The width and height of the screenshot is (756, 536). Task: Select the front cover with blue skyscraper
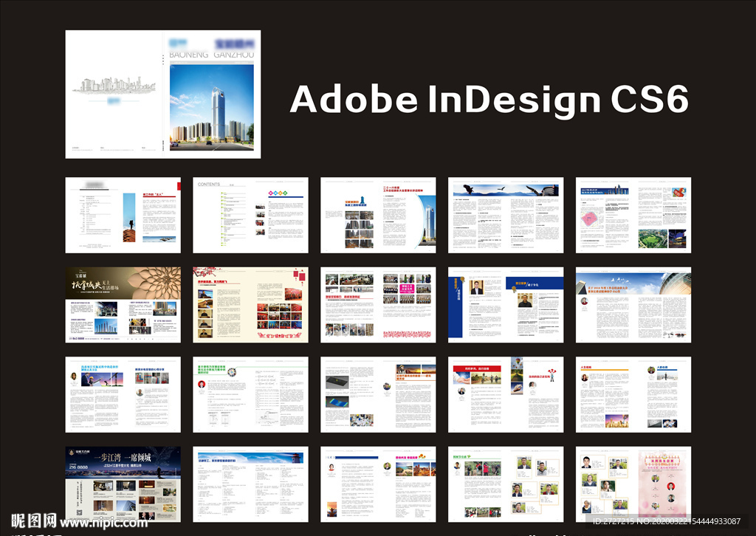[x=212, y=94]
